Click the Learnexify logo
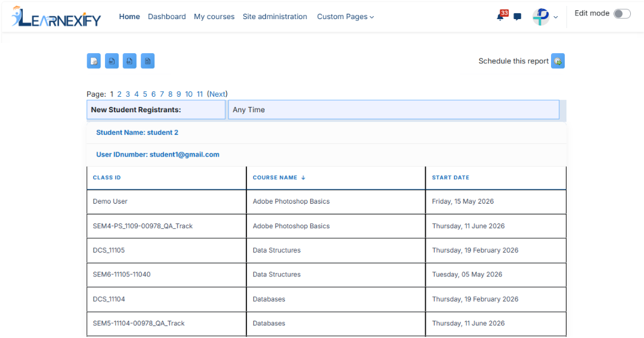This screenshot has width=644, height=338. 56,17
